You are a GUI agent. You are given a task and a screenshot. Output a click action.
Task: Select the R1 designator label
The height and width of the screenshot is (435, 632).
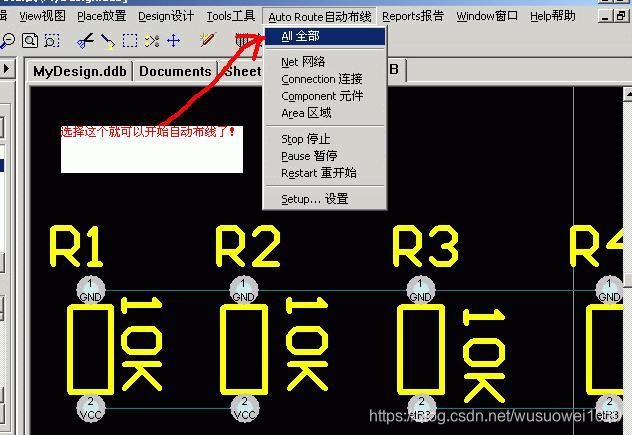76,247
